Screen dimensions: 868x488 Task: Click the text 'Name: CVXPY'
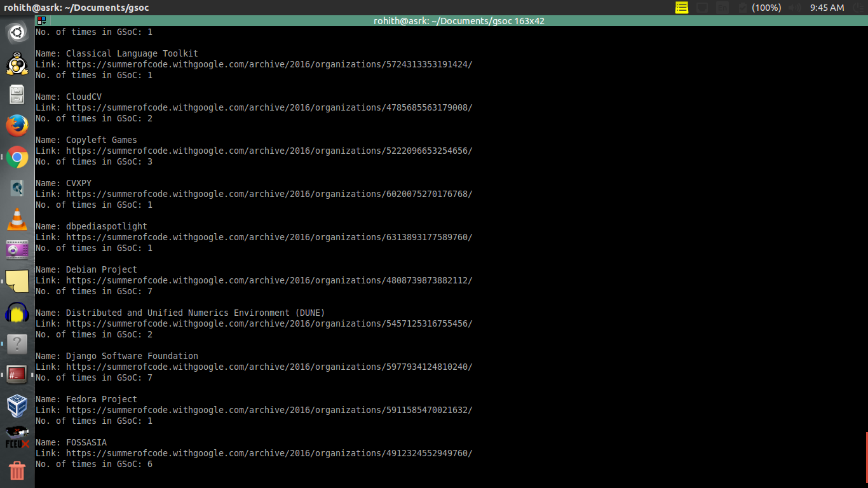pyautogui.click(x=64, y=183)
